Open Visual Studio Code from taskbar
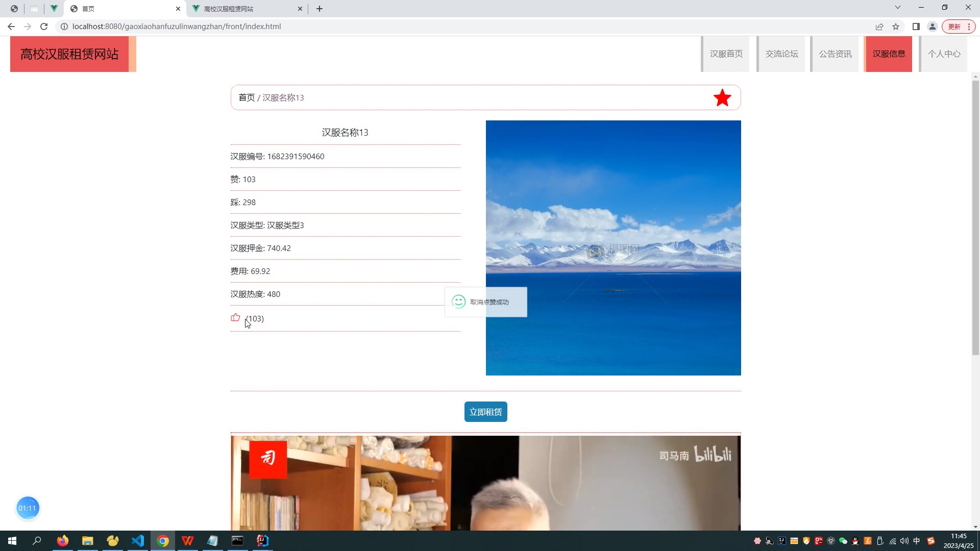This screenshot has width=980, height=551. (138, 541)
